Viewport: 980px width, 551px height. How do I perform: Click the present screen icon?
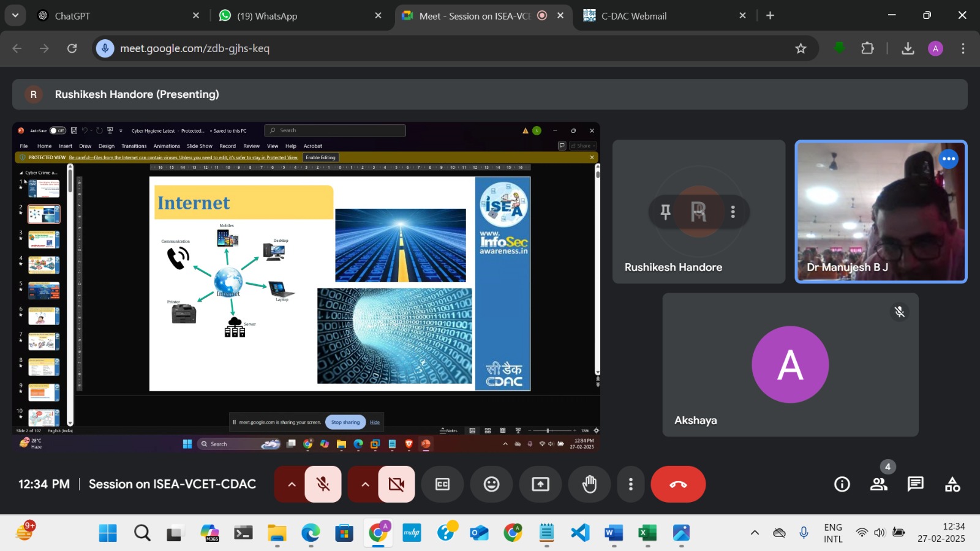click(x=540, y=484)
